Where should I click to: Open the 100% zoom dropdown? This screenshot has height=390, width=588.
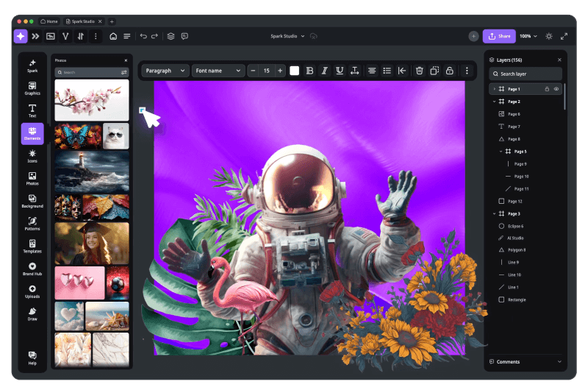[x=528, y=36]
